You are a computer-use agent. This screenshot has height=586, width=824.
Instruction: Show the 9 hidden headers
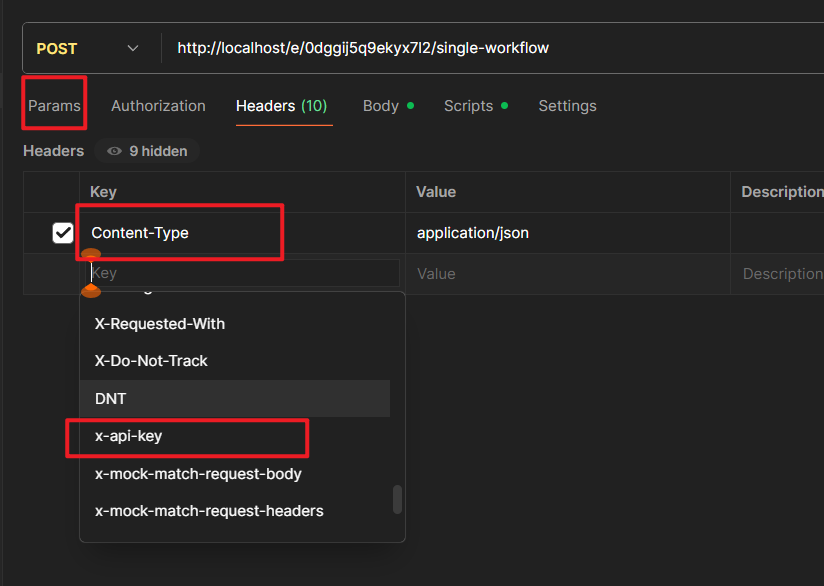pos(147,151)
